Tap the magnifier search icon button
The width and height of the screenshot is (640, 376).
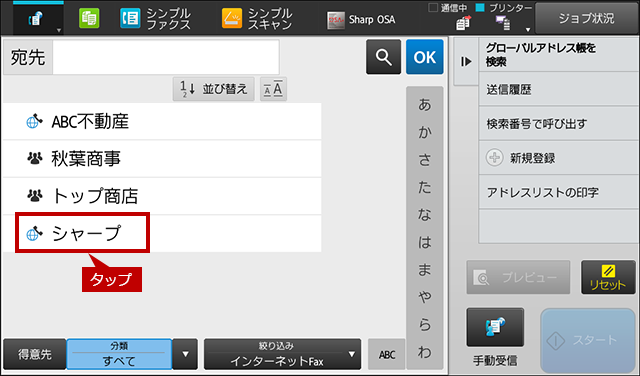click(x=383, y=57)
